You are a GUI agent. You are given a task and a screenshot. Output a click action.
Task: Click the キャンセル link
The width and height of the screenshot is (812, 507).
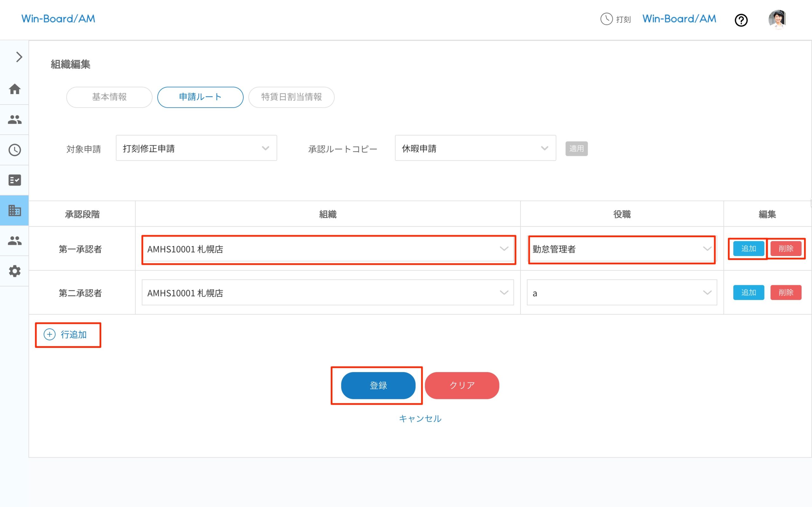[x=420, y=419]
